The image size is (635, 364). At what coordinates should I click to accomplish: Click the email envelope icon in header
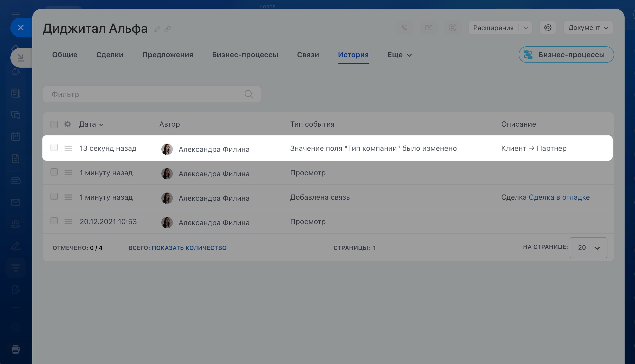[429, 28]
